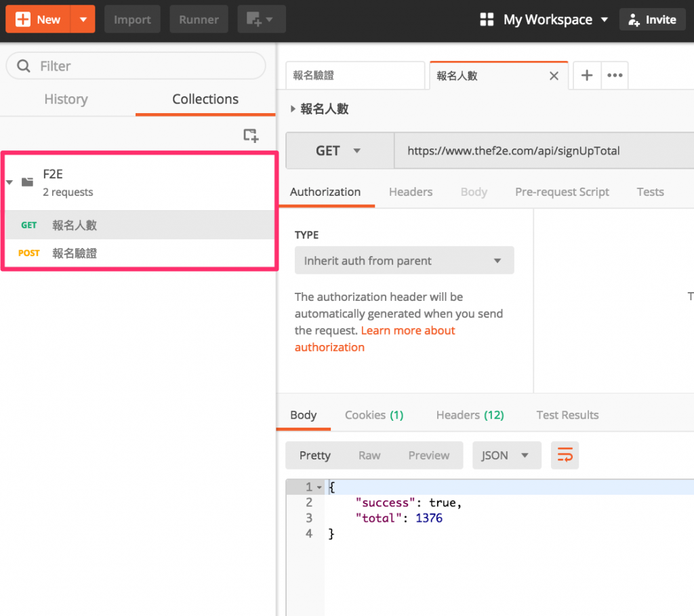This screenshot has width=694, height=616.
Task: Open the response Headers (12) tab
Action: coord(470,415)
